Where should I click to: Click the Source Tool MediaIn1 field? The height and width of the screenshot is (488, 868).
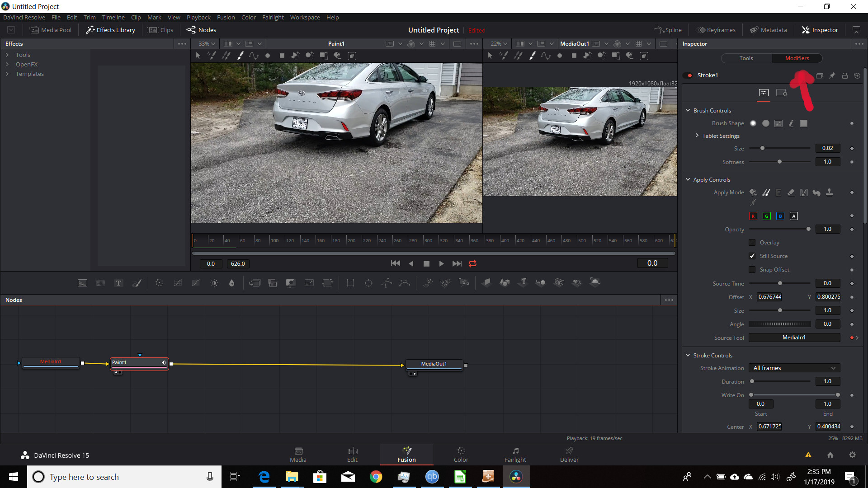[794, 338]
